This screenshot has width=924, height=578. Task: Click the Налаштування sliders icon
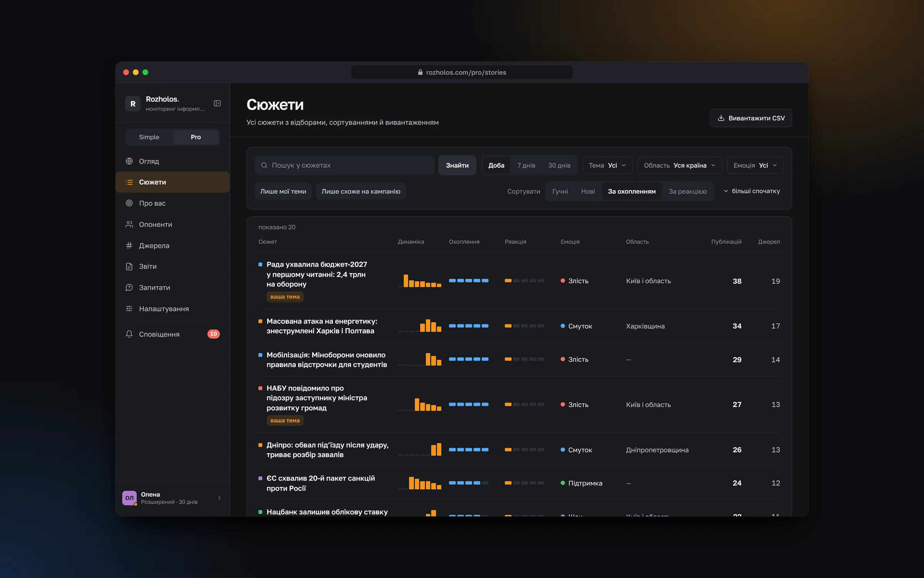tap(129, 309)
